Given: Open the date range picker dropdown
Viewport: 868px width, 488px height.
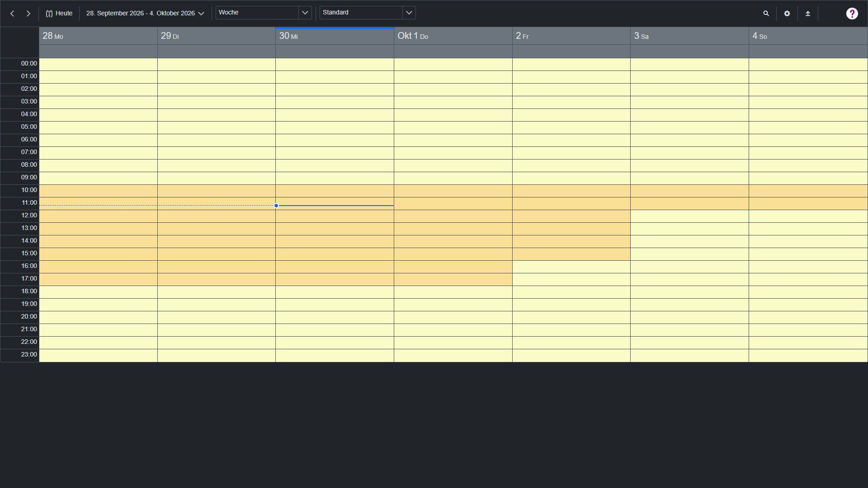Looking at the screenshot, I should 145,14.
